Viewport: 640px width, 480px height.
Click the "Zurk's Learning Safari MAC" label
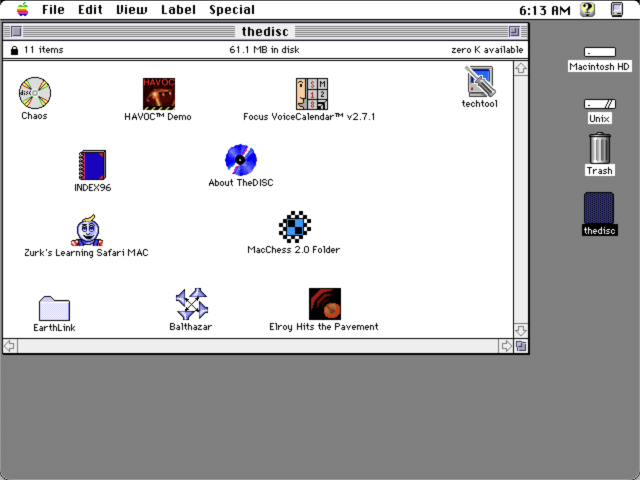[x=86, y=253]
